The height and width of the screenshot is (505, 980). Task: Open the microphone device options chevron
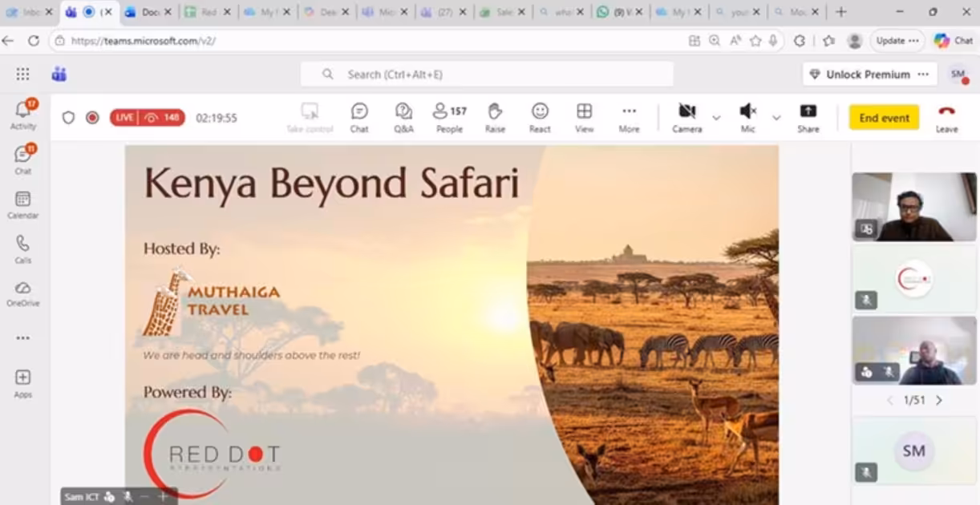[x=775, y=117]
